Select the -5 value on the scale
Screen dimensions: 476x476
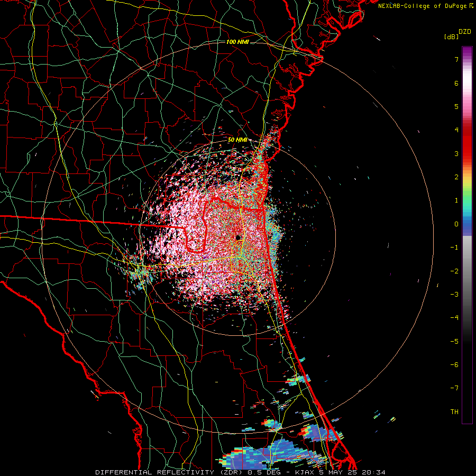[x=454, y=341]
